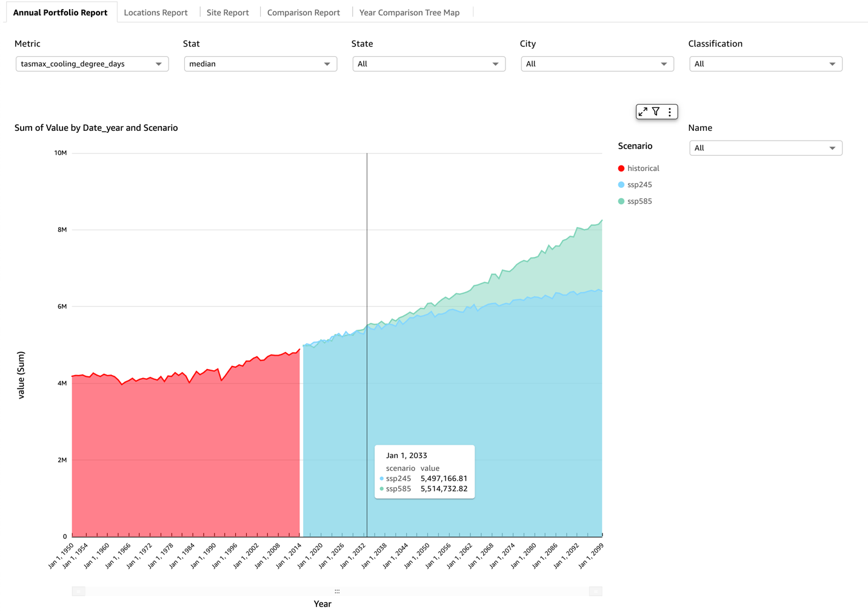Open the Year Comparison Tree Map tab

[409, 12]
